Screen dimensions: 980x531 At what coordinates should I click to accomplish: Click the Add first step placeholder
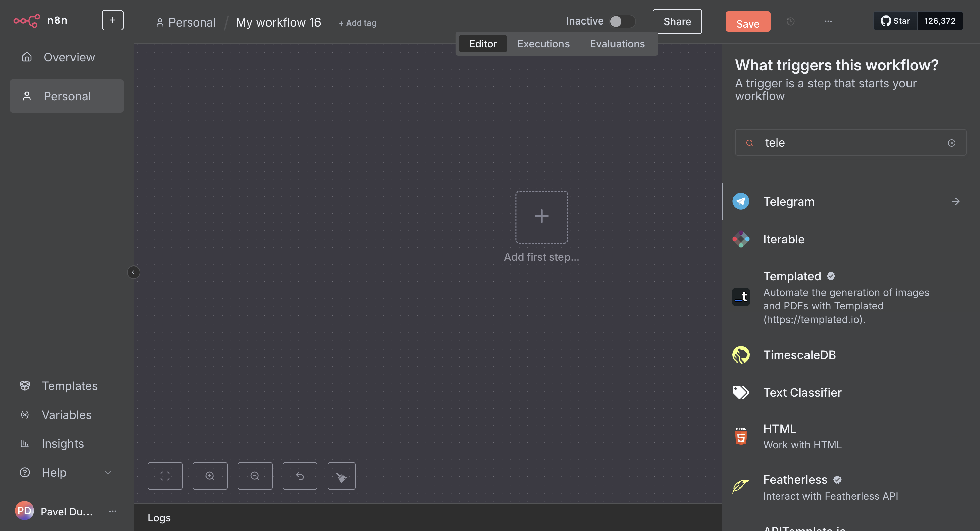click(541, 217)
